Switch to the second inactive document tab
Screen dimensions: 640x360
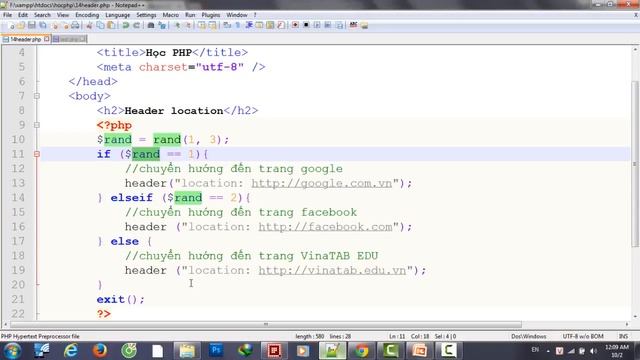[x=69, y=39]
